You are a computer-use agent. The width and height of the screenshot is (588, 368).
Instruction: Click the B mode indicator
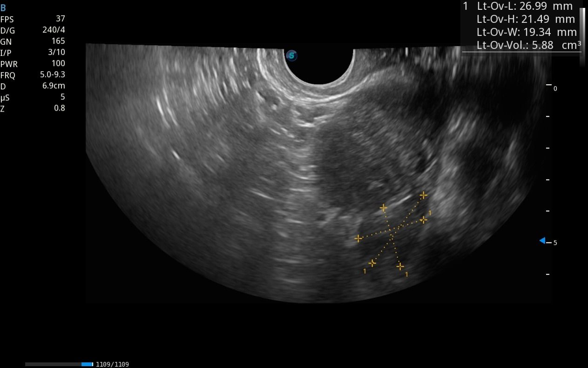(3, 8)
